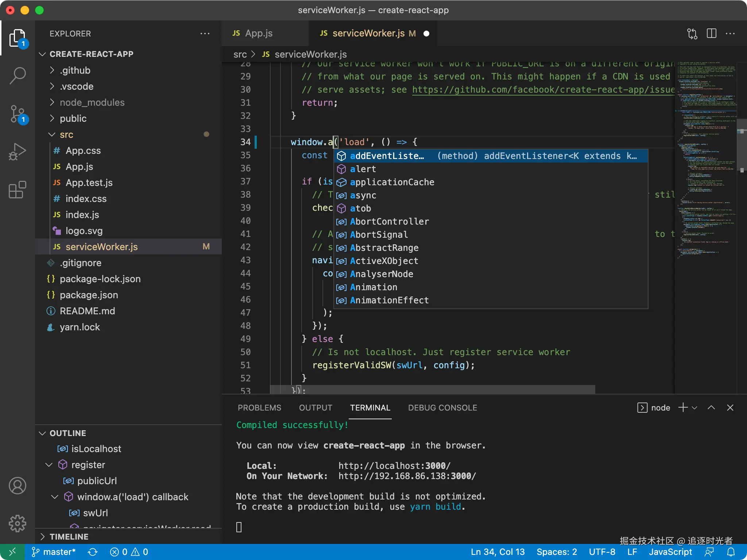This screenshot has width=747, height=560.
Task: Click the Open Changes compare icon
Action: tap(692, 34)
